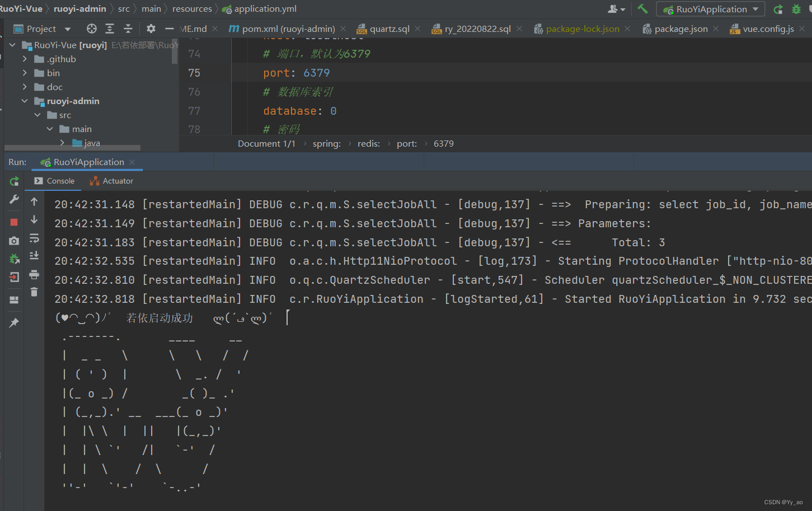Click the down arrow in console toolbar
The height and width of the screenshot is (511, 812).
point(34,219)
